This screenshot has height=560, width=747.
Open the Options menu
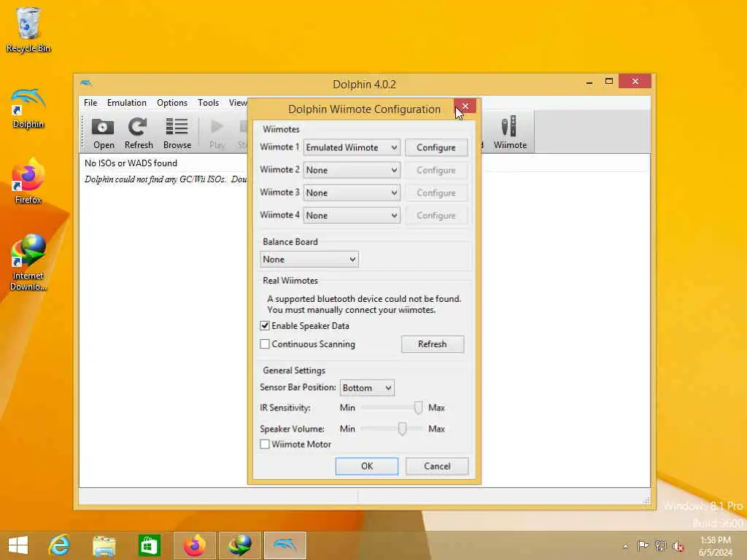click(172, 102)
